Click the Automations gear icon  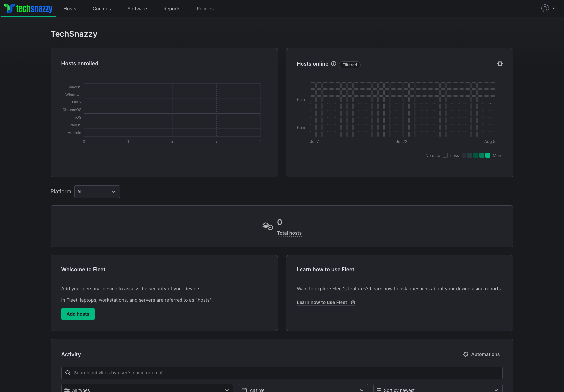466,354
